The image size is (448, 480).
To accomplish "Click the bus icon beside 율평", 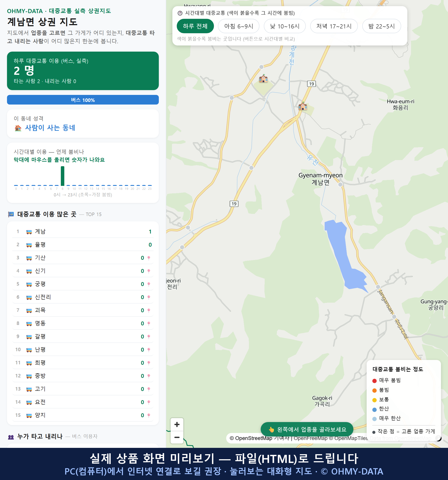I will (29, 245).
